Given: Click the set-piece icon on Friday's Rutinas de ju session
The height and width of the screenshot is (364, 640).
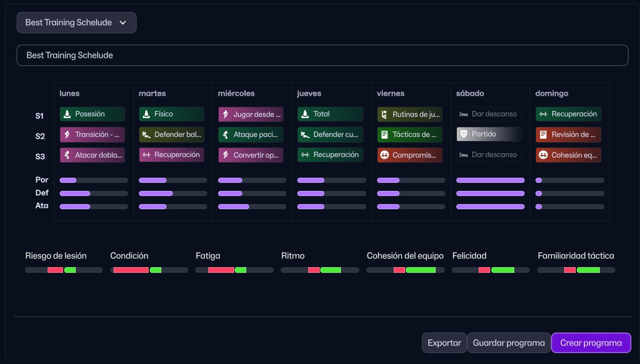Looking at the screenshot, I should [x=385, y=114].
